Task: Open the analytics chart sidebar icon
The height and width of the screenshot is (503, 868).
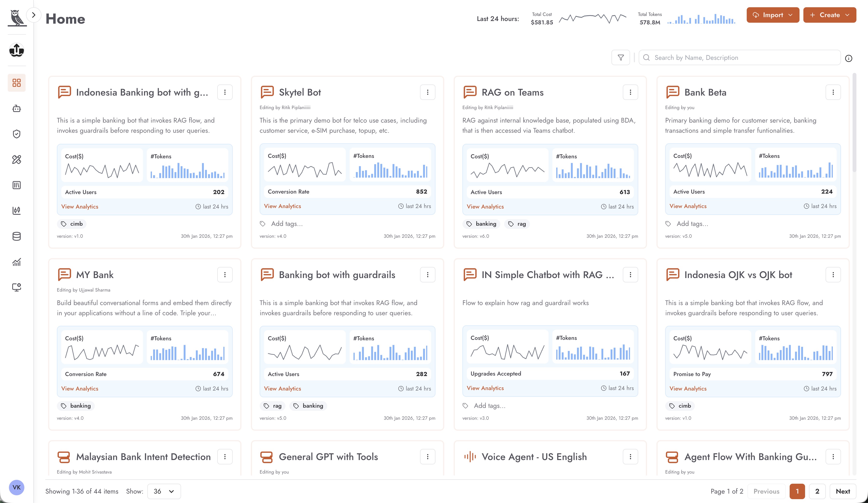Action: (17, 262)
